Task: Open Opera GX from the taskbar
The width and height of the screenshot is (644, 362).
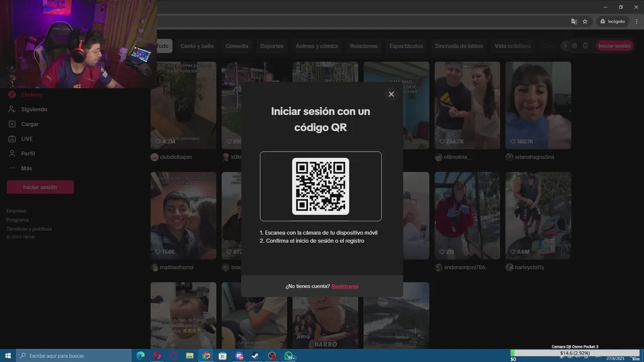Action: click(x=174, y=356)
